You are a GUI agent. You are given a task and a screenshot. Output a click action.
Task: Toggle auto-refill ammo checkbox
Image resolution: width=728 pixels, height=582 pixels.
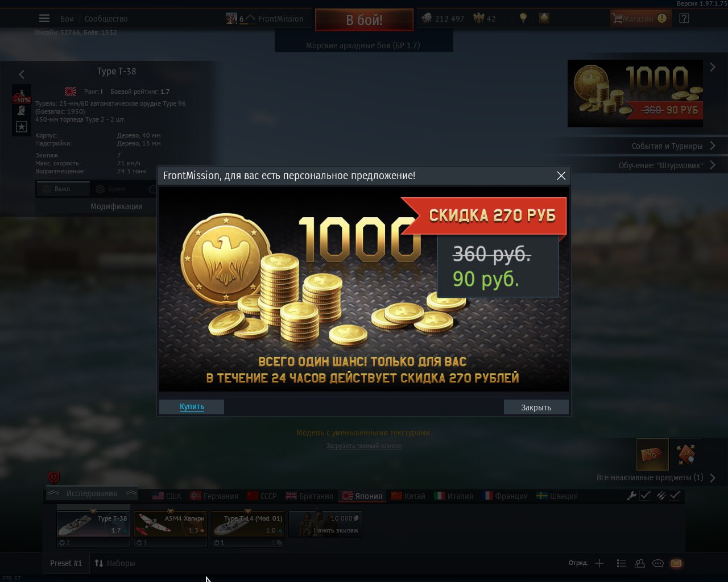click(675, 496)
